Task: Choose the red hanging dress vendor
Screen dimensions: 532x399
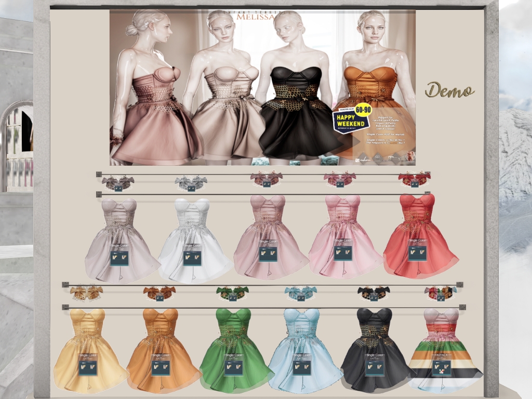Action: 420,234
